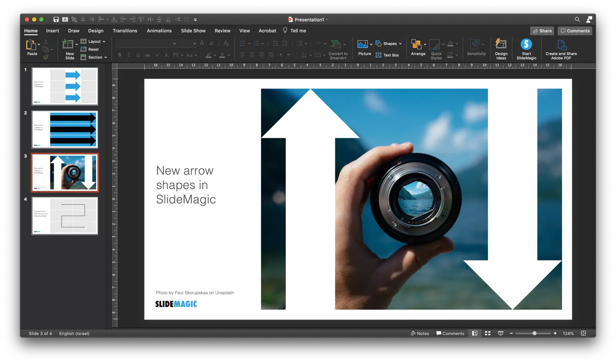Viewport: 616px width, 364px height.
Task: Customize Quick Access Toolbar dropdown arrow
Action: click(195, 20)
